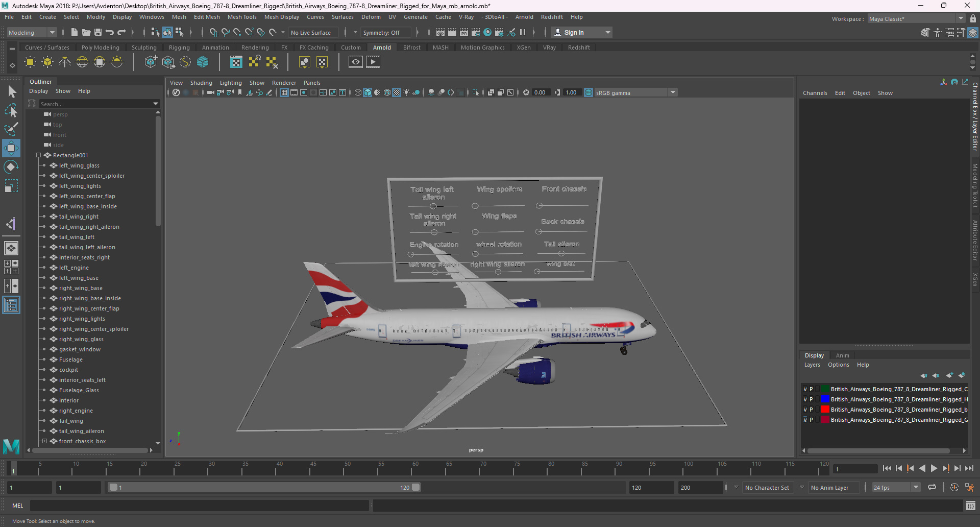Viewport: 980px width, 527px height.
Task: Open the sRGB gamma dropdown
Action: pyautogui.click(x=635, y=92)
